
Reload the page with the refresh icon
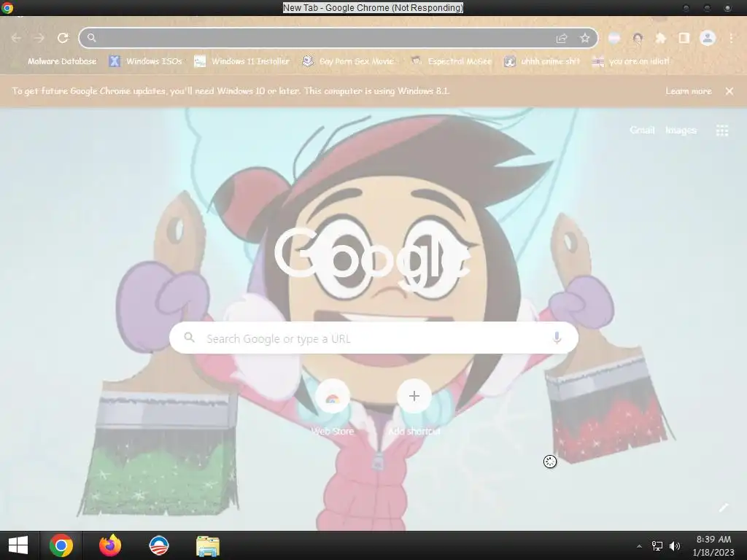pyautogui.click(x=63, y=38)
